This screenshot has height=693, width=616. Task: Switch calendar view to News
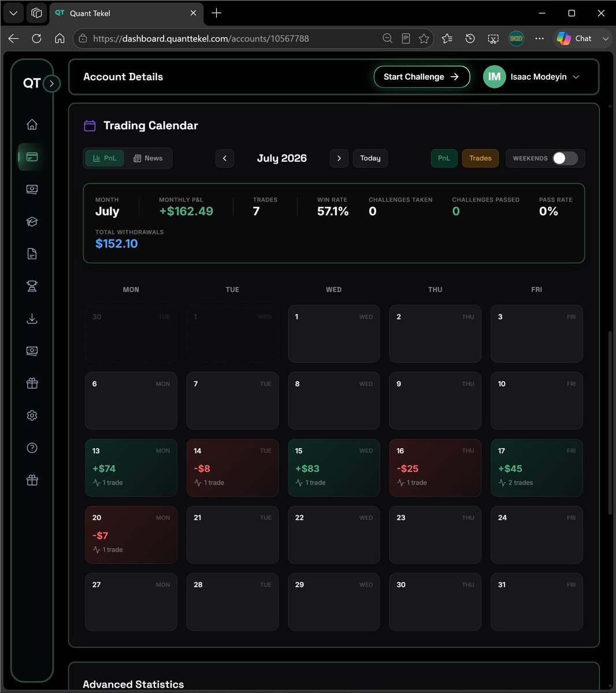point(148,158)
